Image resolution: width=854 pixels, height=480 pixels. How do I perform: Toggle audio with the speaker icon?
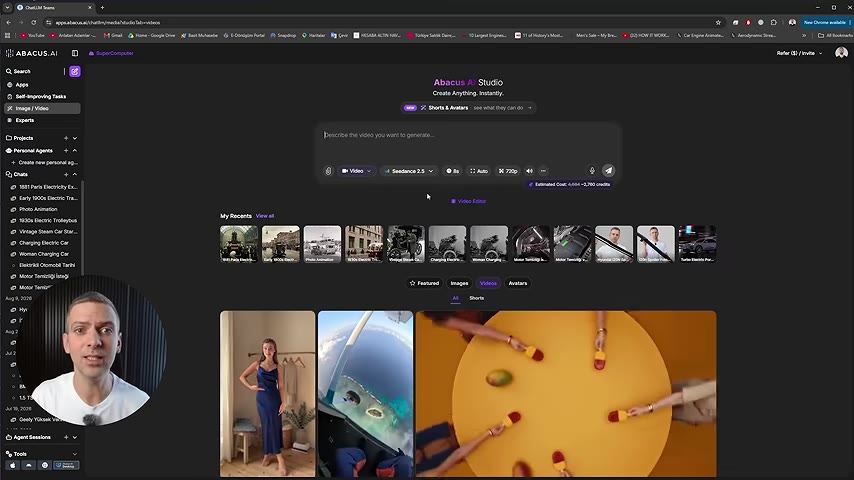click(529, 171)
